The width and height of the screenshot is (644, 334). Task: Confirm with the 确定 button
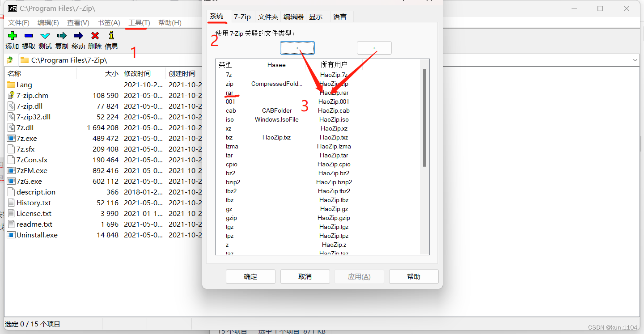[250, 276]
